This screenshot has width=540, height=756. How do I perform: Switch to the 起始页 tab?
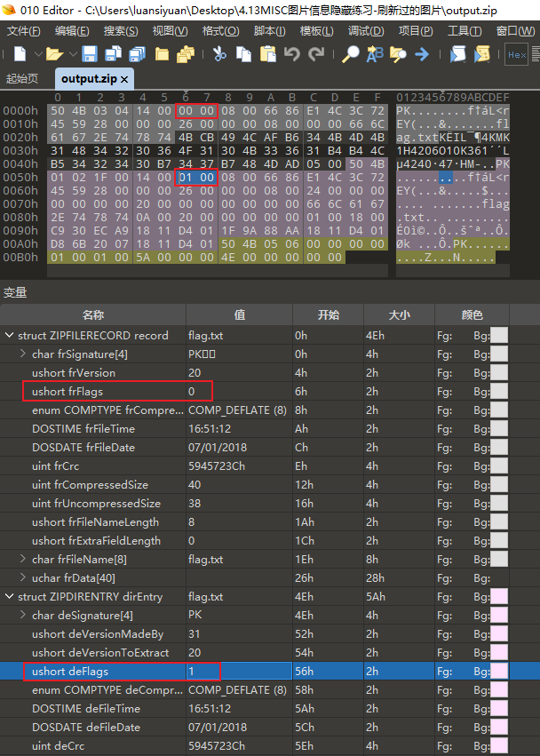22,79
